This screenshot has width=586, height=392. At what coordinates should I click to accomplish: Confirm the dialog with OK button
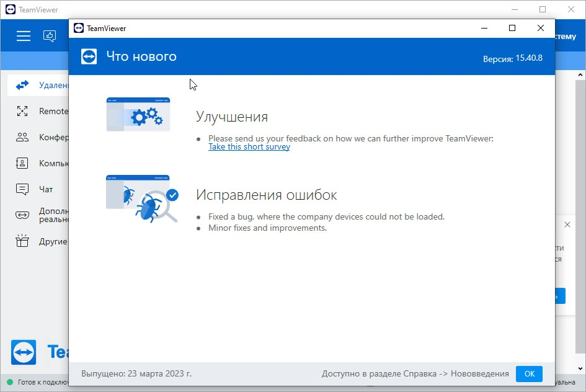(529, 373)
